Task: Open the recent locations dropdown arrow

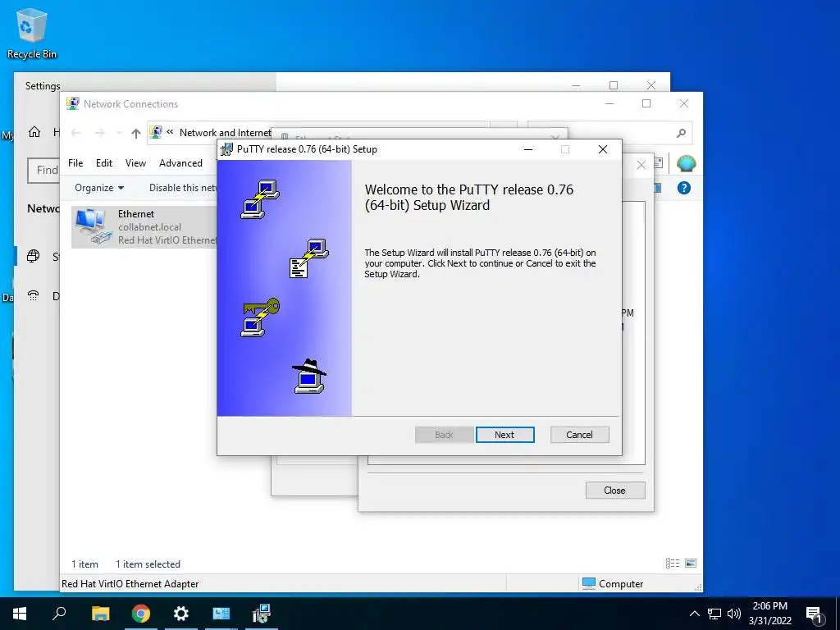Action: coord(119,133)
